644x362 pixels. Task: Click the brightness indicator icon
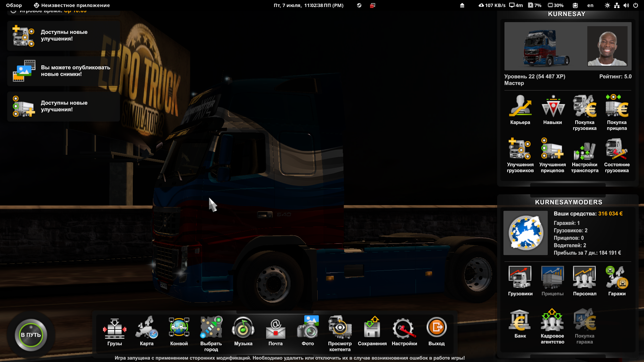(607, 5)
